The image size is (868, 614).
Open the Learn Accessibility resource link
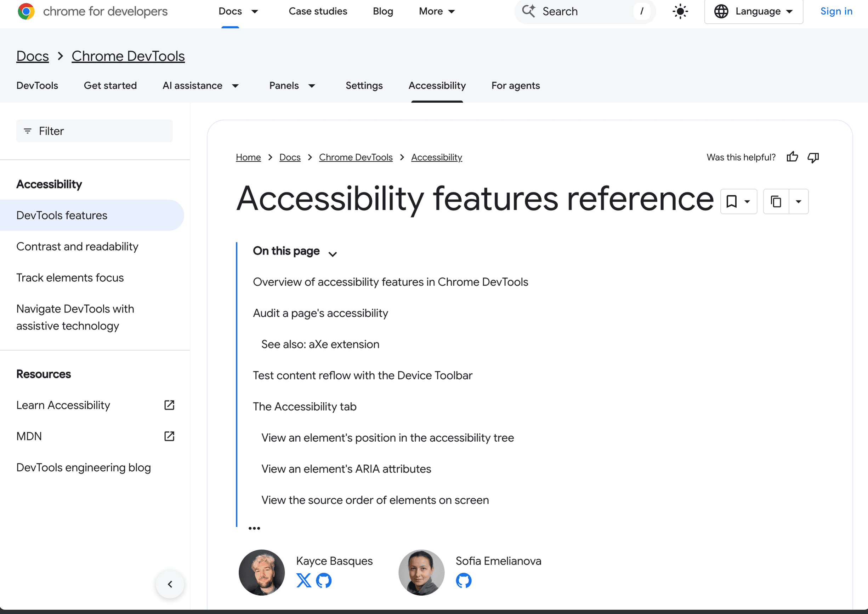(63, 405)
